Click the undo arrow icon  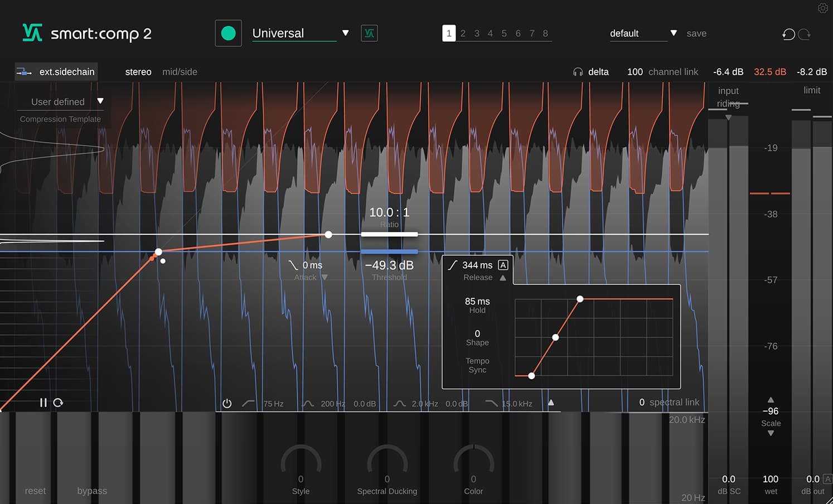click(788, 34)
